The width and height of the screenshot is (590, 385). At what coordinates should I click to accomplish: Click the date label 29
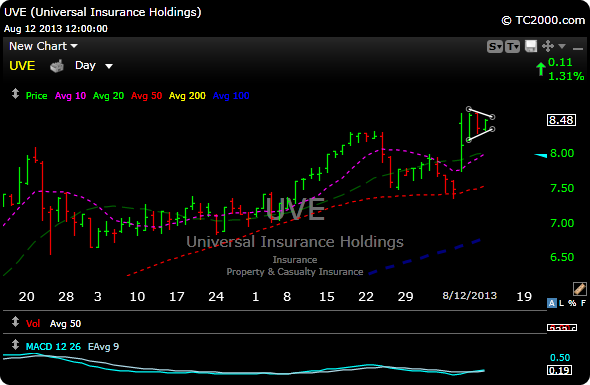406,297
